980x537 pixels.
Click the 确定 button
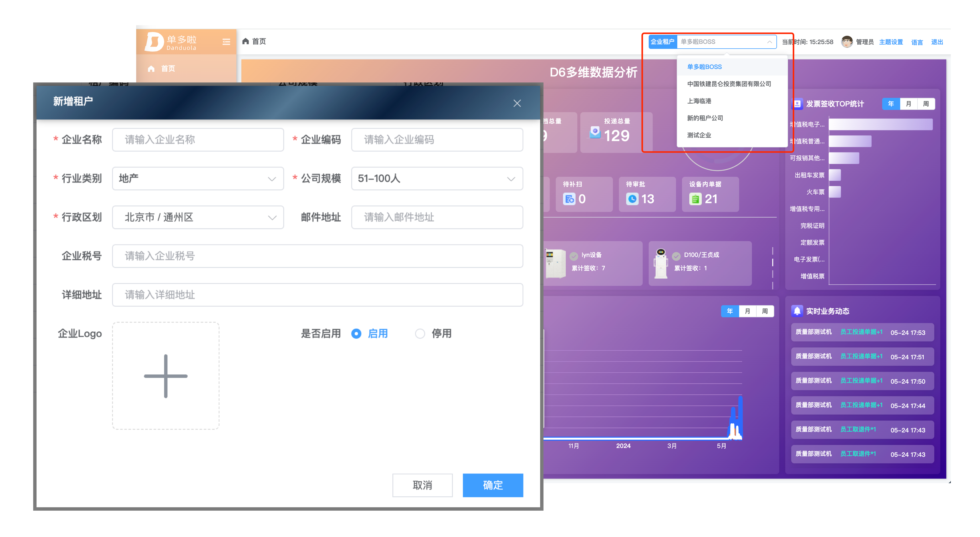tap(493, 485)
